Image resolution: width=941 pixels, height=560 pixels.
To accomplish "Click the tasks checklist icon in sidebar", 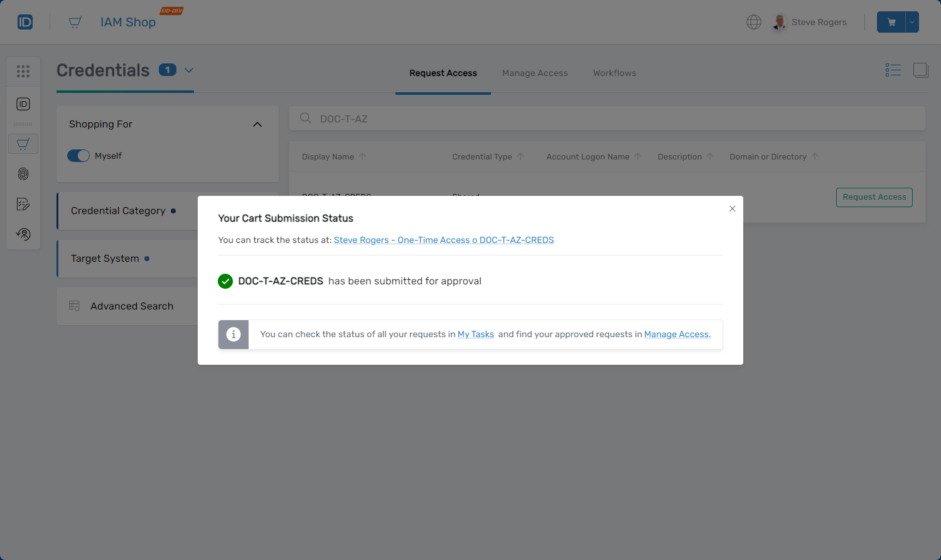I will 23,204.
